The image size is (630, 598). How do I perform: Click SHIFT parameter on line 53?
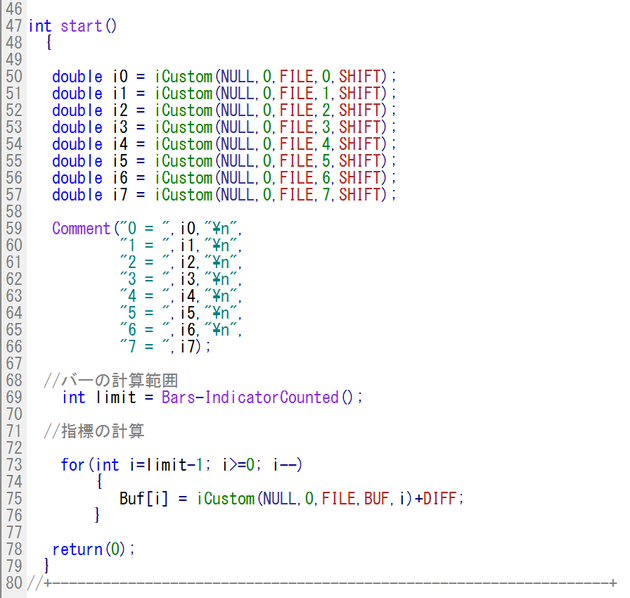(360, 127)
